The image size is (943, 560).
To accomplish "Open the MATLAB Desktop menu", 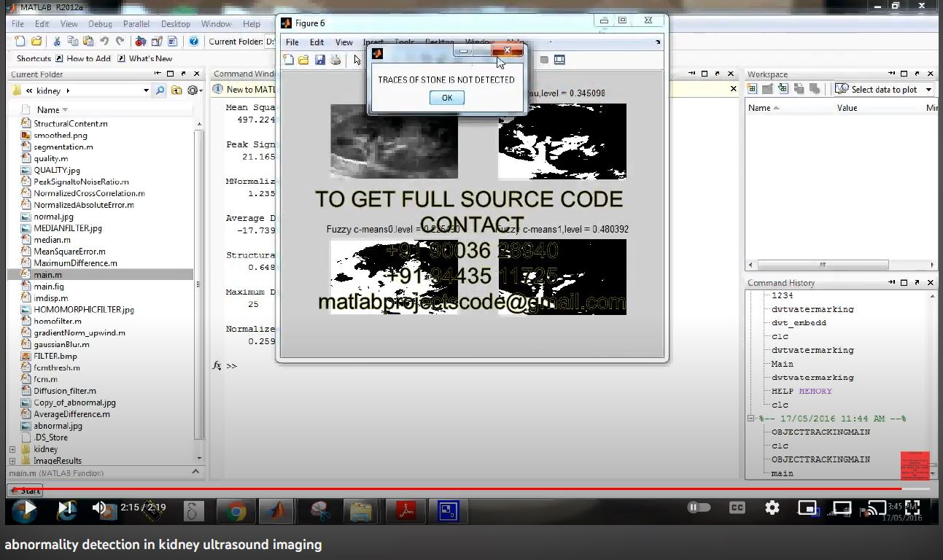I will pos(176,24).
